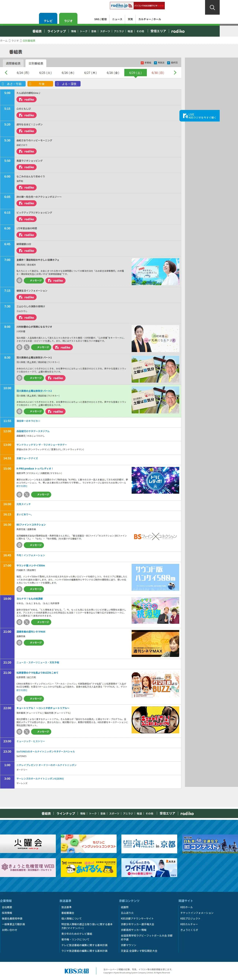The height and width of the screenshot is (980, 238).
Task: Select 週間番組表 tab
Action: (13, 64)
